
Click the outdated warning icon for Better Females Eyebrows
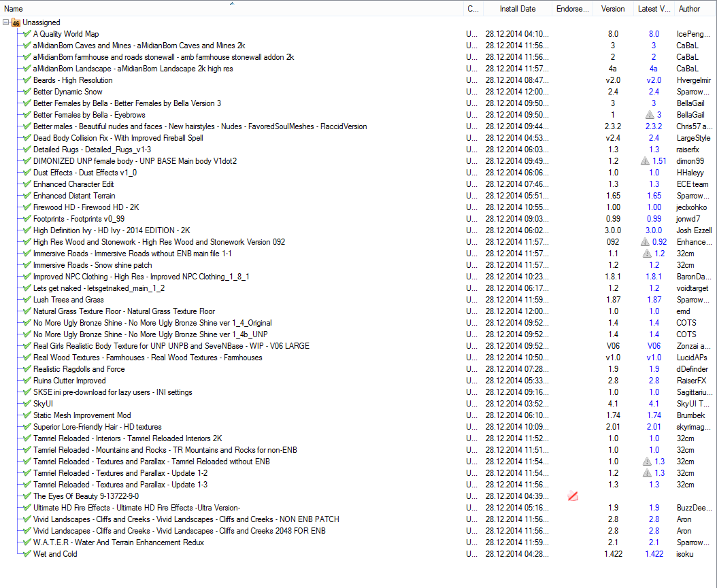[x=650, y=115]
